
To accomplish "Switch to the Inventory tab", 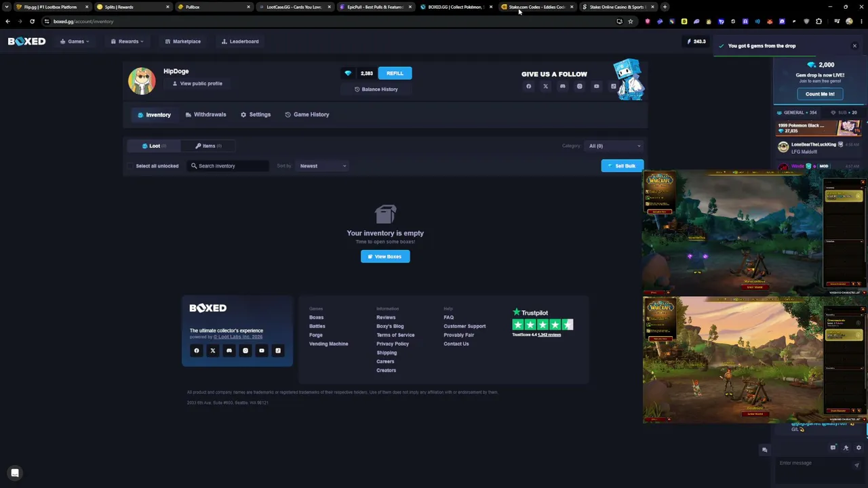I will (x=154, y=115).
